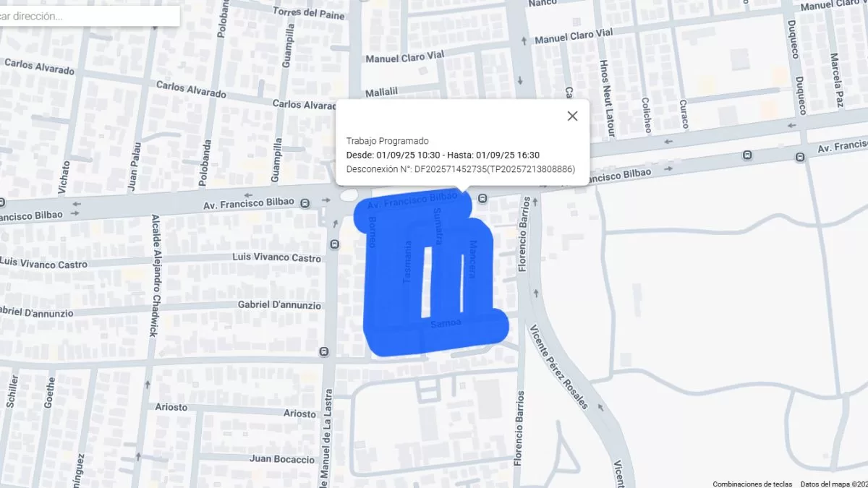This screenshot has height=488, width=868.
Task: Select bus stop icon below Gabriel D'annunzio on La Lastra
Action: [323, 352]
